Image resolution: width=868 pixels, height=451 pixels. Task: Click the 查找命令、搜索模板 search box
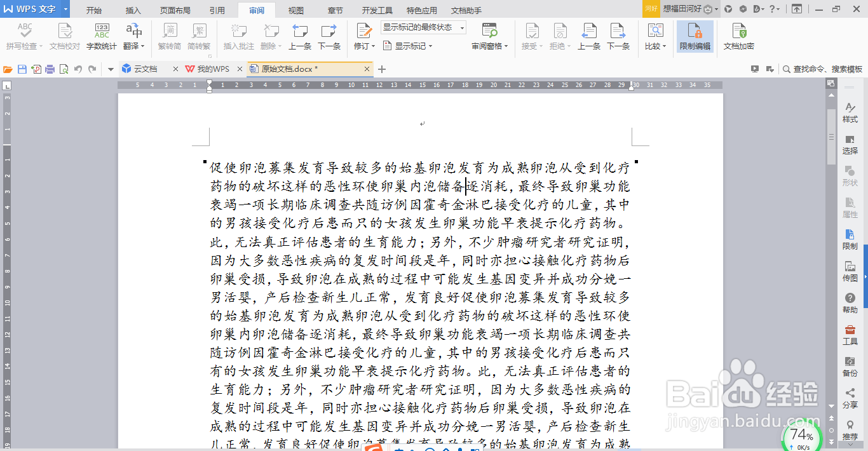point(822,69)
